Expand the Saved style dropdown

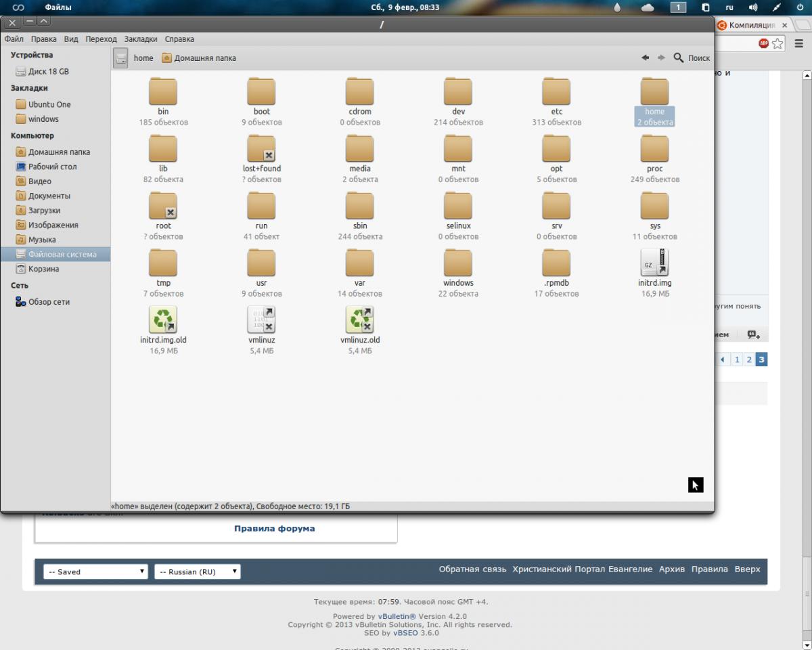tap(95, 571)
